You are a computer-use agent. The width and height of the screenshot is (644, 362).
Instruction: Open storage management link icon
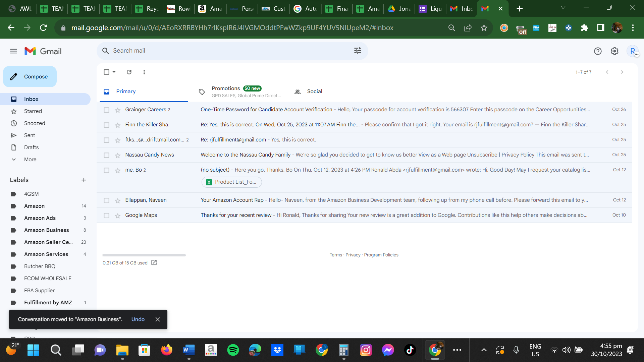(x=154, y=263)
